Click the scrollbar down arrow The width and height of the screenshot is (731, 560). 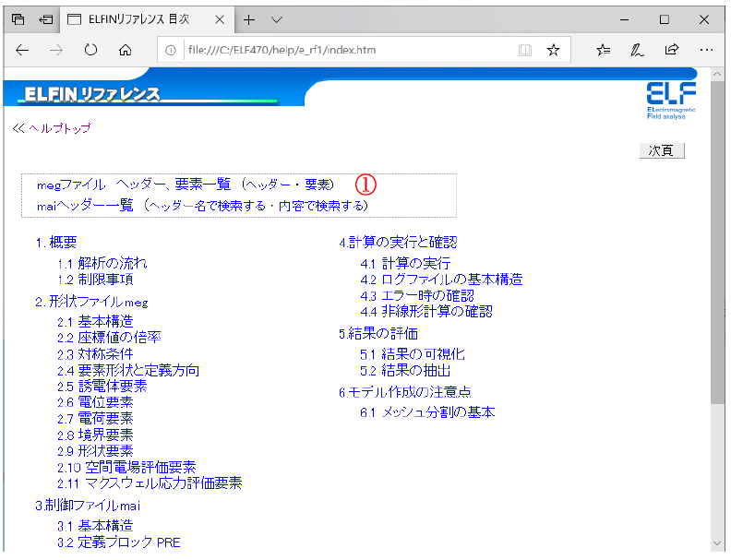(717, 542)
